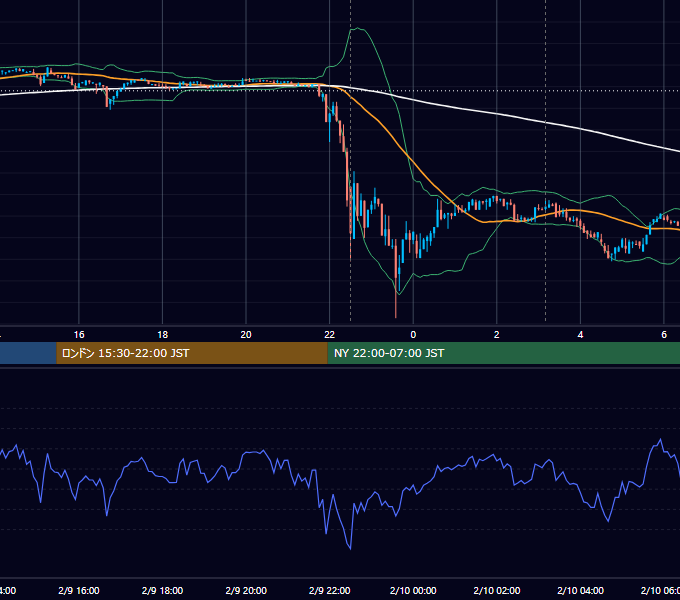Click the 2/10 00:00 time label

413,590
